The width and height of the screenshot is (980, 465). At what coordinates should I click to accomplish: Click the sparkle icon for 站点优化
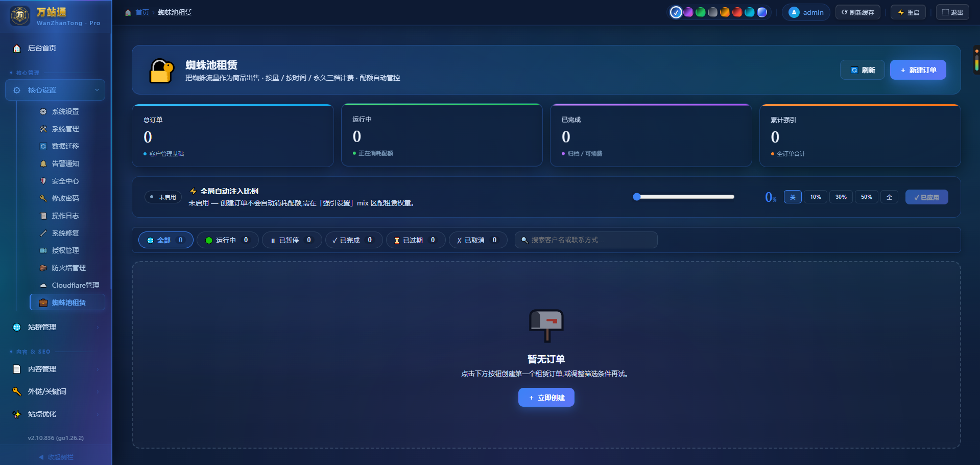pyautogui.click(x=17, y=414)
